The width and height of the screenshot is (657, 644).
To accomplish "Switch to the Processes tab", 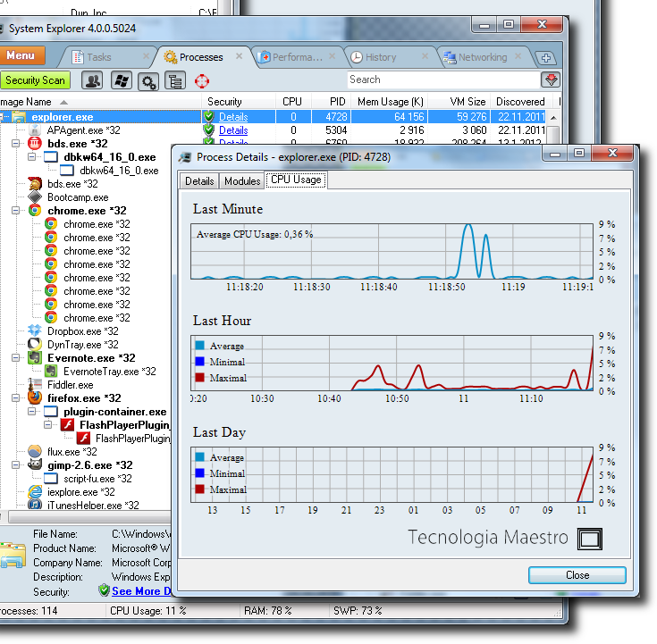I will (x=201, y=57).
